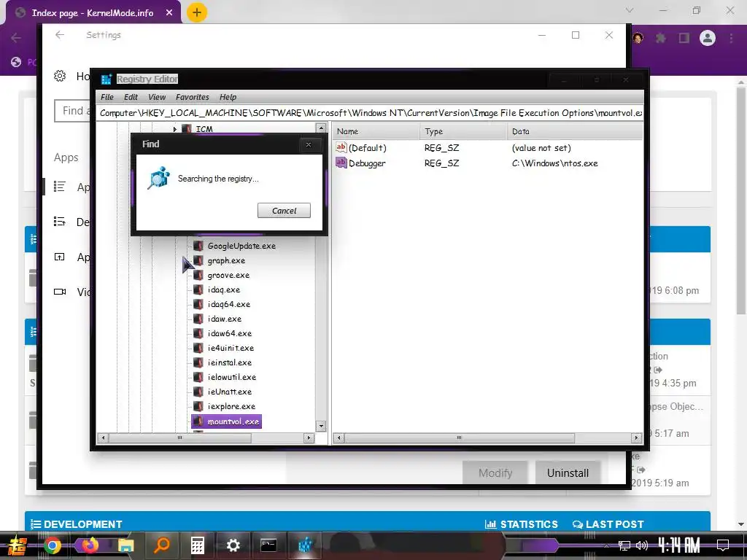Sort values by the Data column
This screenshot has width=747, height=560.
pyautogui.click(x=575, y=131)
